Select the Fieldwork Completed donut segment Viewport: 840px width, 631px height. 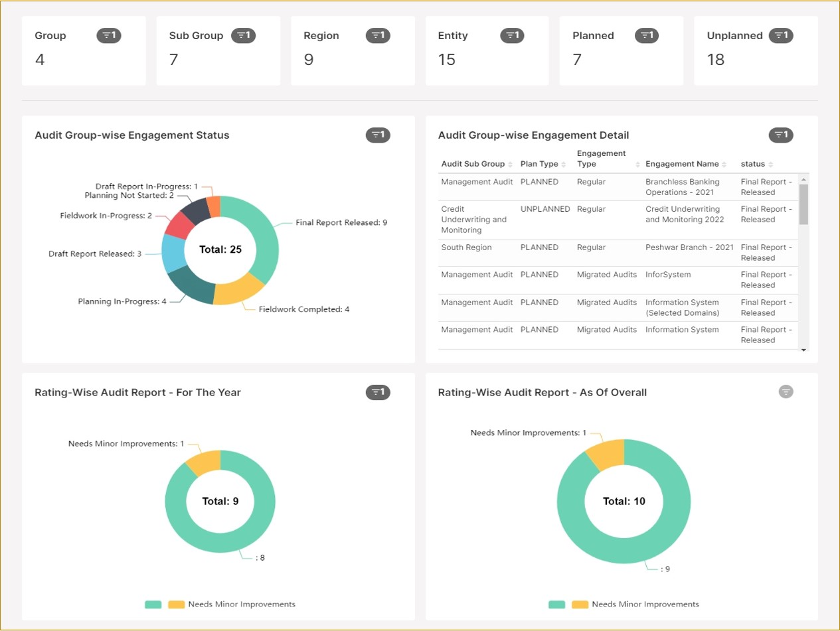(x=236, y=292)
